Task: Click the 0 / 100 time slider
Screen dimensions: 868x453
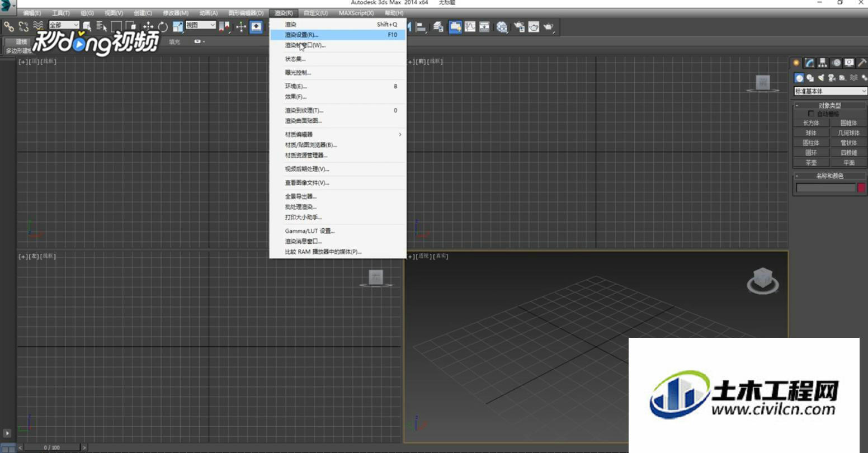Action: (53, 447)
